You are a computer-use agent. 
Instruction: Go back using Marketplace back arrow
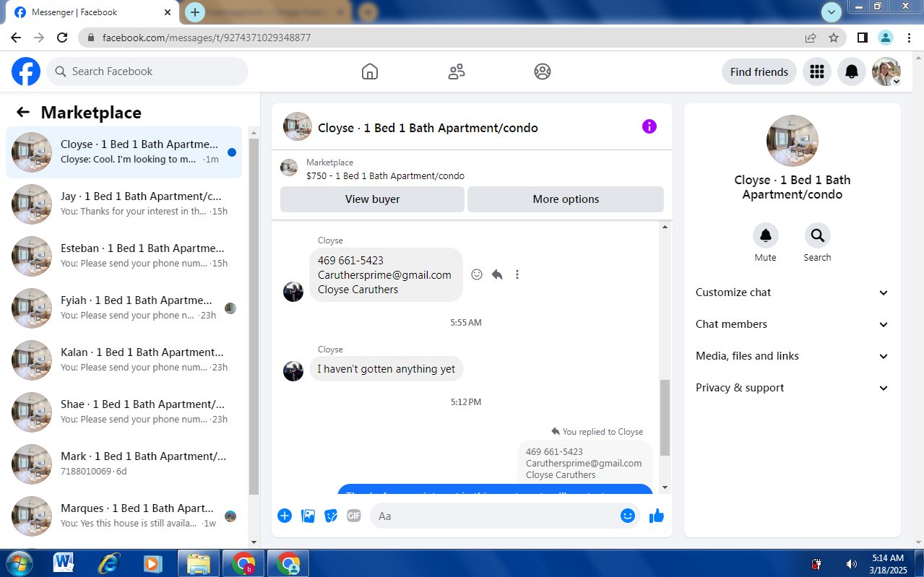[23, 112]
